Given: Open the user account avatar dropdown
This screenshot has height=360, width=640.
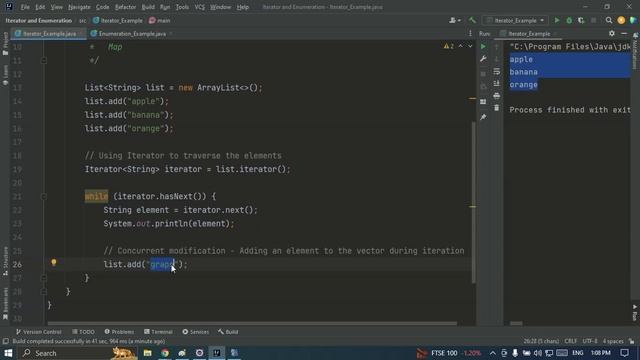Looking at the screenshot, I should coord(455,20).
